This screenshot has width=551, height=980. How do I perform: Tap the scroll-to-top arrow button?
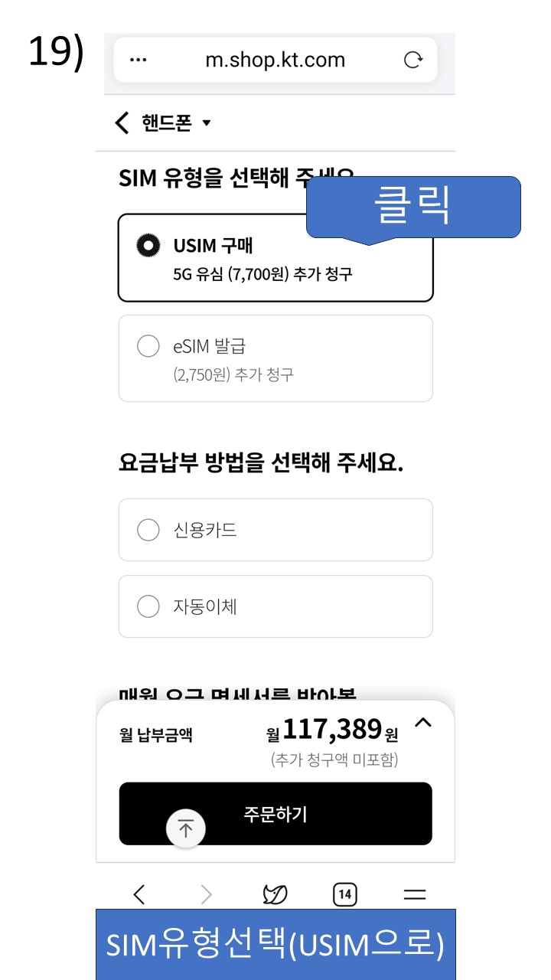(x=186, y=828)
